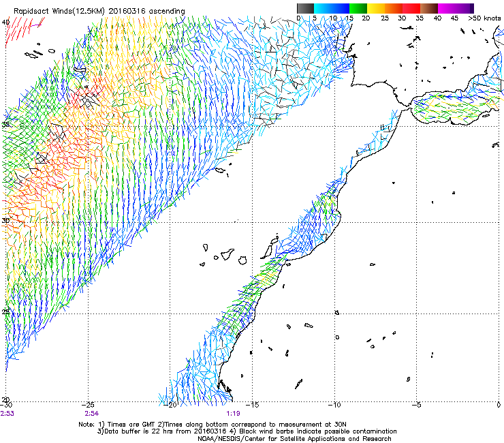This screenshot has height=443, width=504.
Task: Click the "25" latitude label on left axis
Action: pyautogui.click(x=5, y=311)
